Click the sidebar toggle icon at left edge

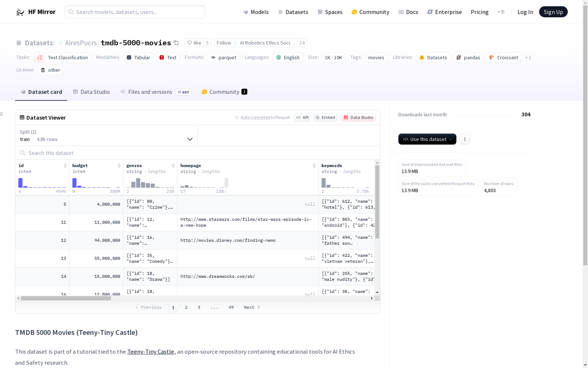pyautogui.click(x=1, y=114)
